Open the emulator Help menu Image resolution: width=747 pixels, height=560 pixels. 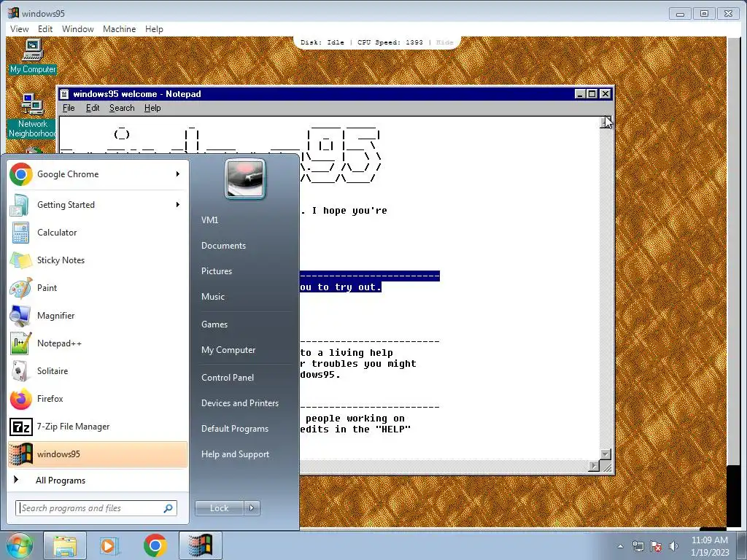tap(154, 29)
